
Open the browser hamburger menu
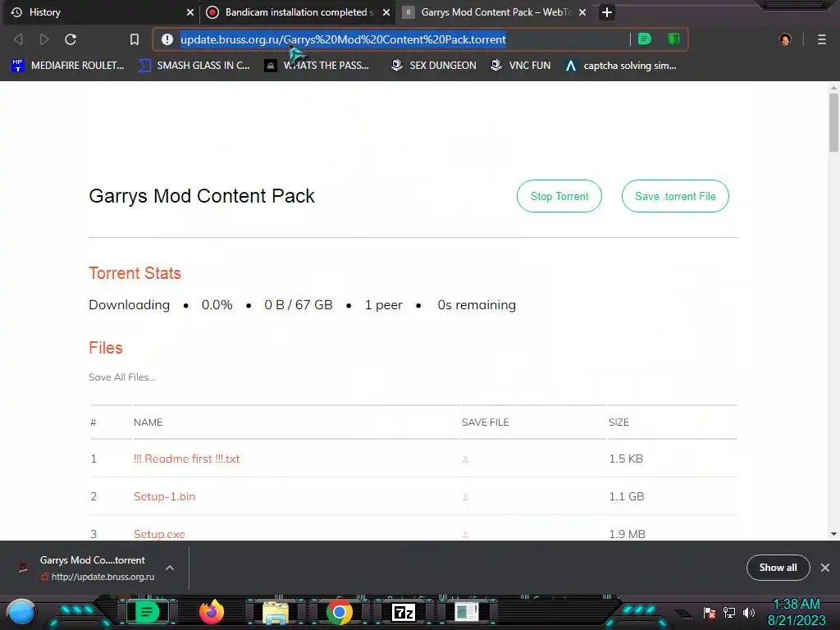click(822, 39)
